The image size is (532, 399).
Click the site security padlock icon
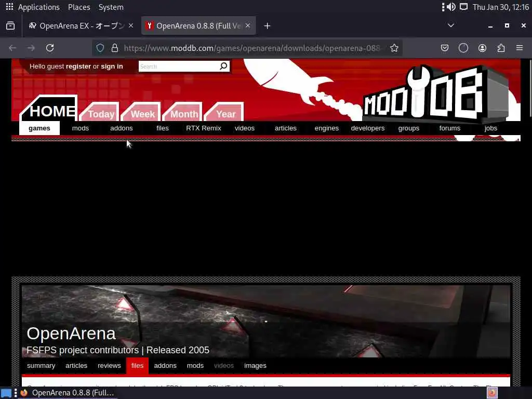[x=115, y=48]
